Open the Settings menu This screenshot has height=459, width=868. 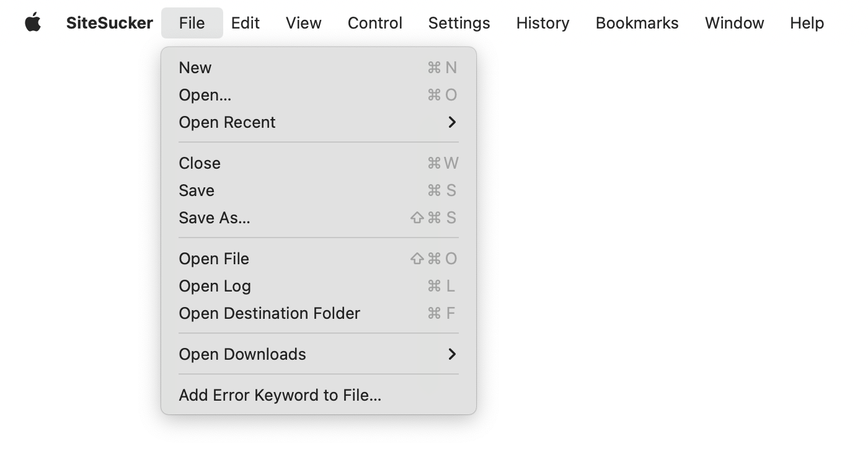pos(459,22)
